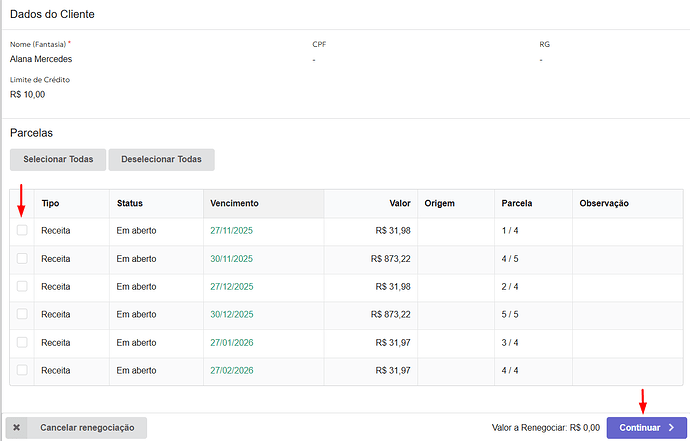Select the checkbox for parcela 4 / 5
The width and height of the screenshot is (690, 441).
click(22, 259)
